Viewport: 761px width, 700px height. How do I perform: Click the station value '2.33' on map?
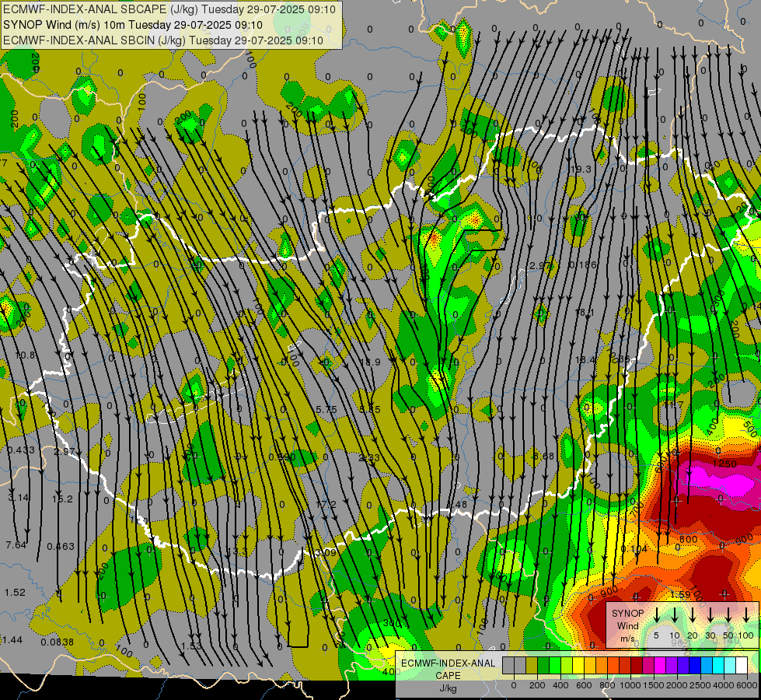pyautogui.click(x=369, y=457)
